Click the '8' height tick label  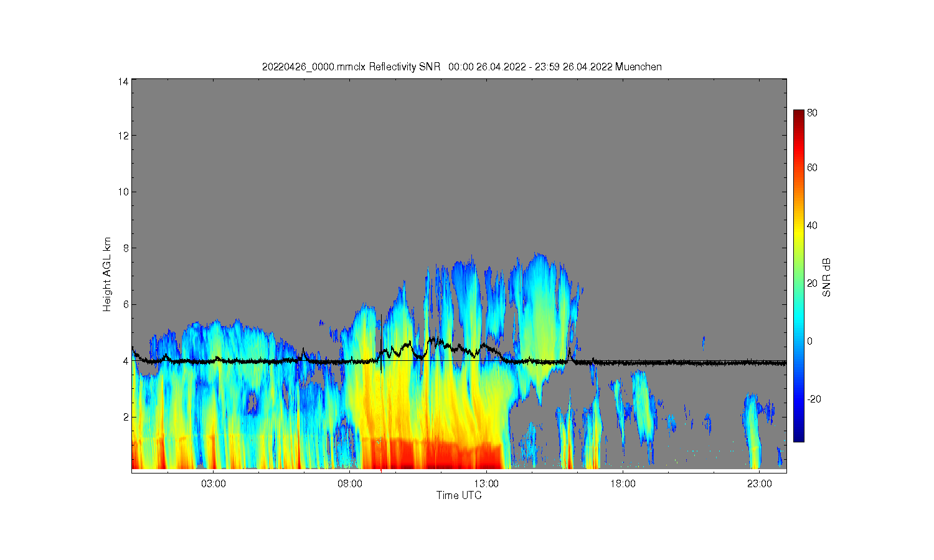click(126, 248)
